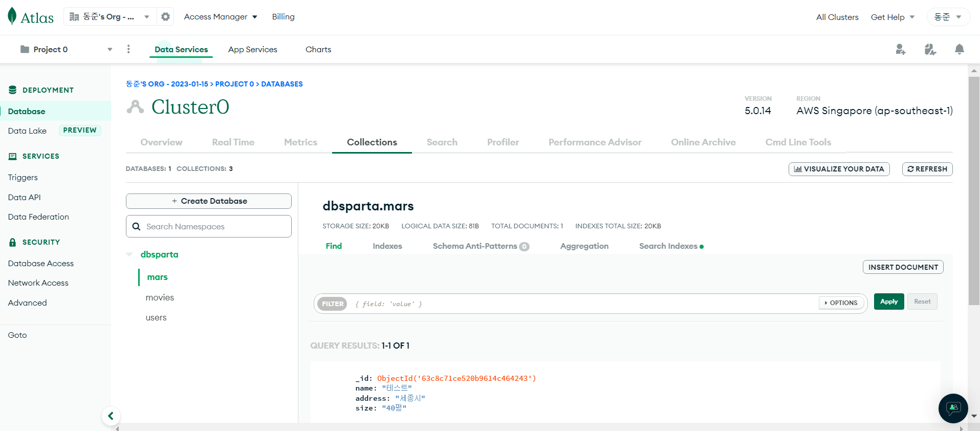The image size is (980, 431).
Task: Open the Profiler tab
Action: 503,142
